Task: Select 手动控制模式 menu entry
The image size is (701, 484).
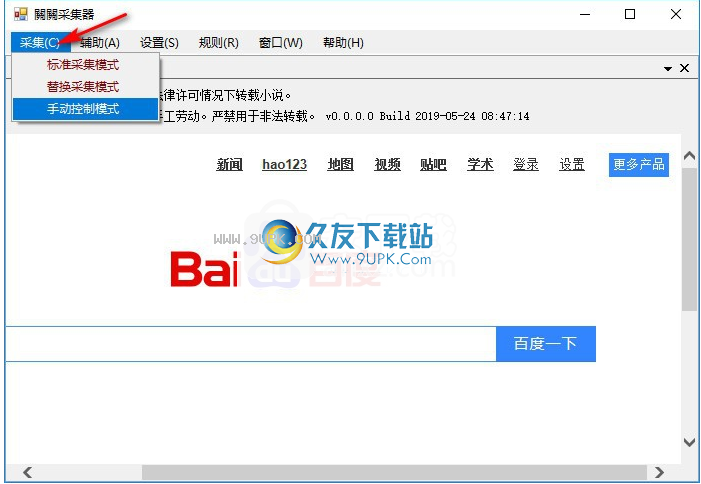Action: pyautogui.click(x=85, y=109)
